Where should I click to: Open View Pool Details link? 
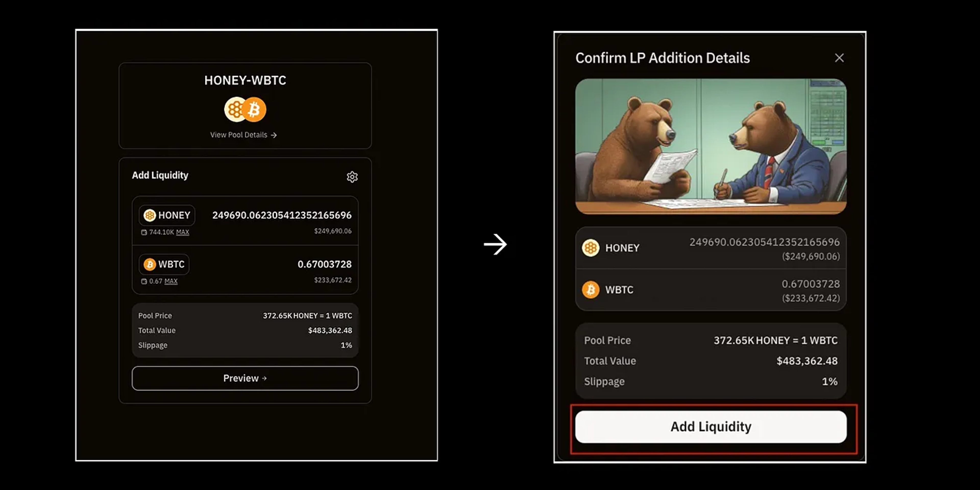point(243,135)
